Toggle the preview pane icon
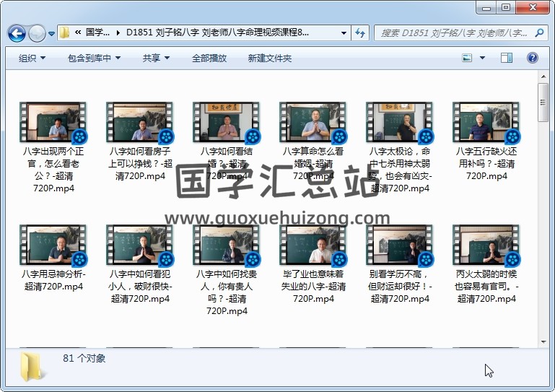Viewport: 555px width, 392px height. pos(506,58)
